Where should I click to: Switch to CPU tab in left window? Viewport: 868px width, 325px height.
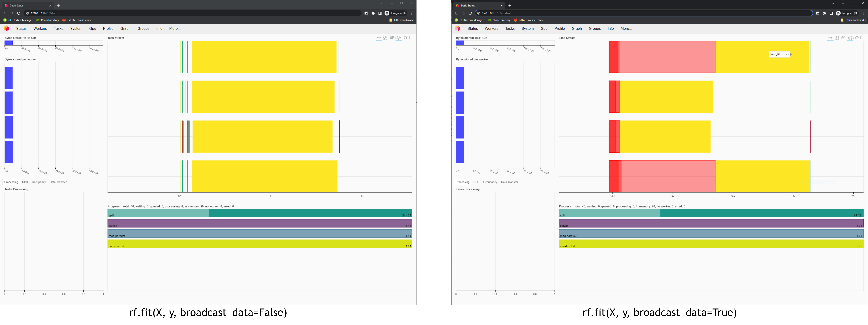tap(25, 182)
